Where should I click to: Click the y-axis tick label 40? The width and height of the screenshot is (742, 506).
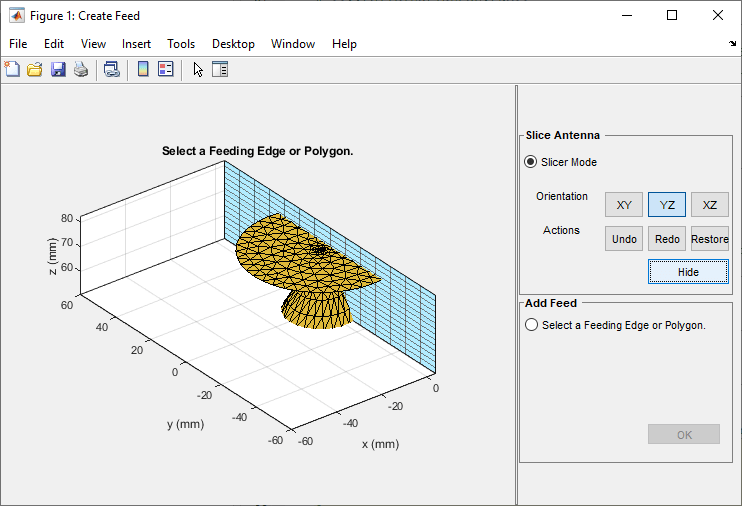click(102, 327)
